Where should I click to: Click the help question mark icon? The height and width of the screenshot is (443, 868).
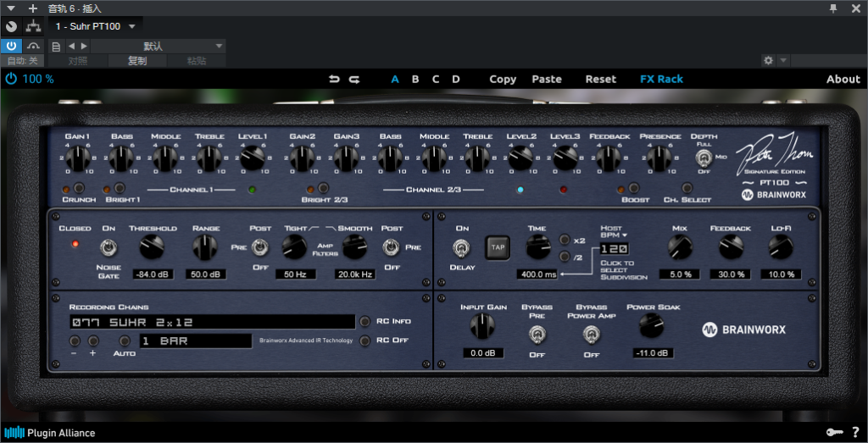tap(855, 433)
